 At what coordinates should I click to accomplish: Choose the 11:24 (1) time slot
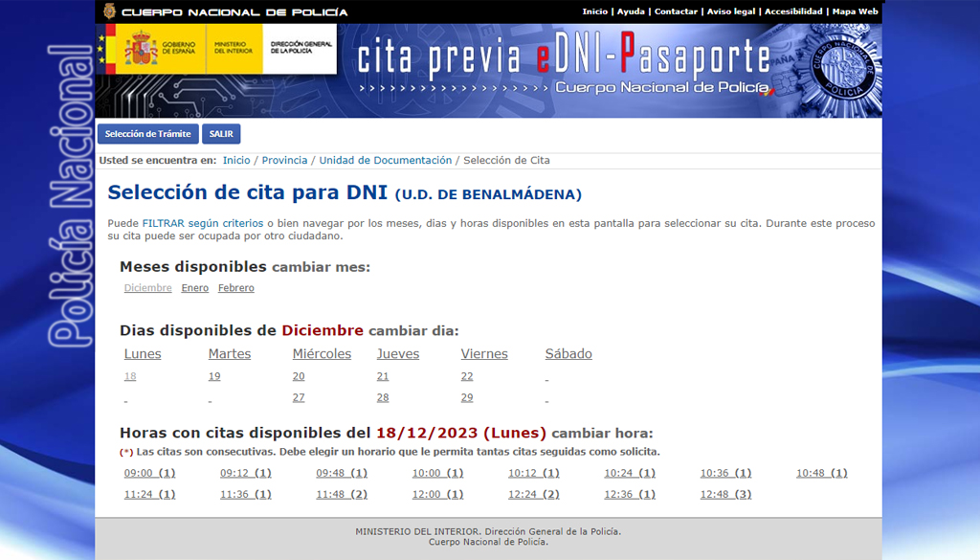[149, 494]
